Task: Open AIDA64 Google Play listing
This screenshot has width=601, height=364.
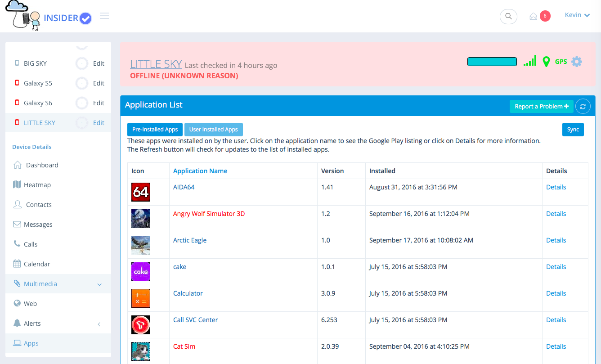Action: (184, 187)
